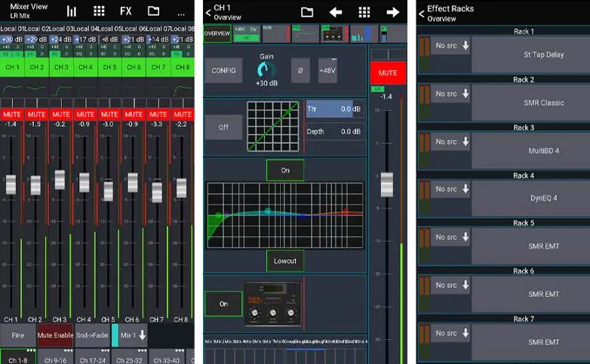Image resolution: width=590 pixels, height=364 pixels.
Task: Toggle the EQ On button
Action: click(285, 170)
